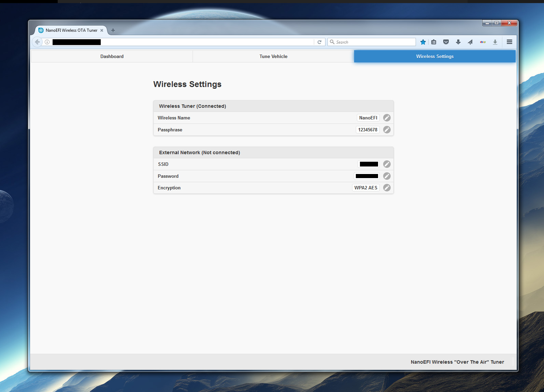
Task: Close the NanoEFI Wireless OTA Tuner tab
Action: (x=102, y=30)
